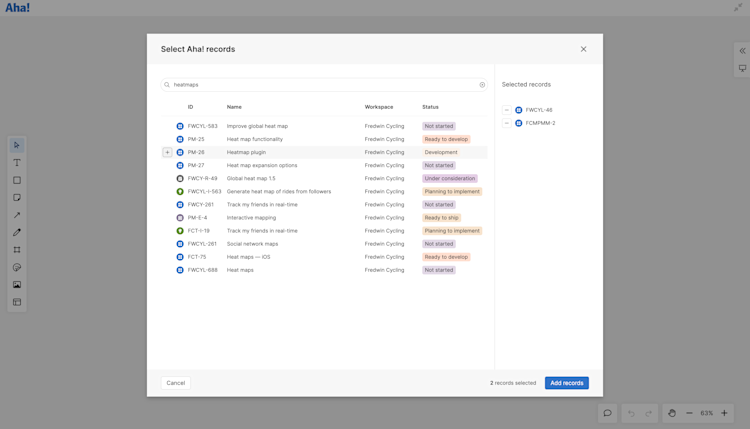
Task: Open the comments bubble icon
Action: [x=607, y=413]
